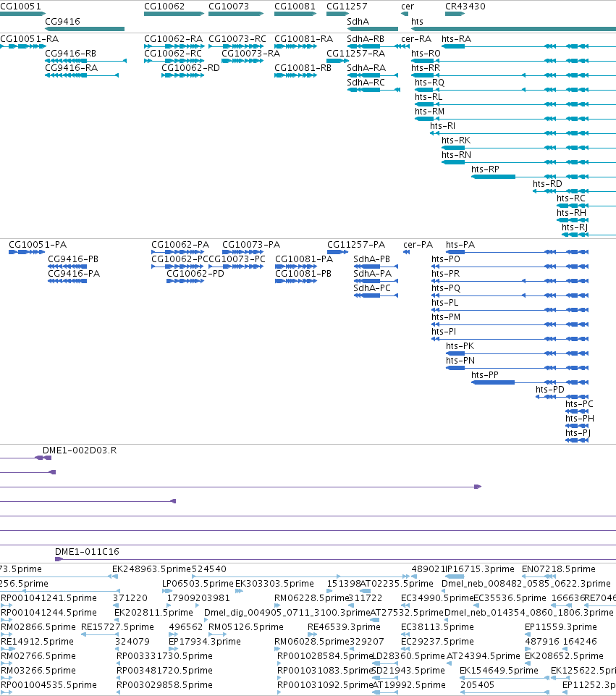Open the SdhA gene feature
The width and height of the screenshot is (616, 696).
tap(373, 29)
